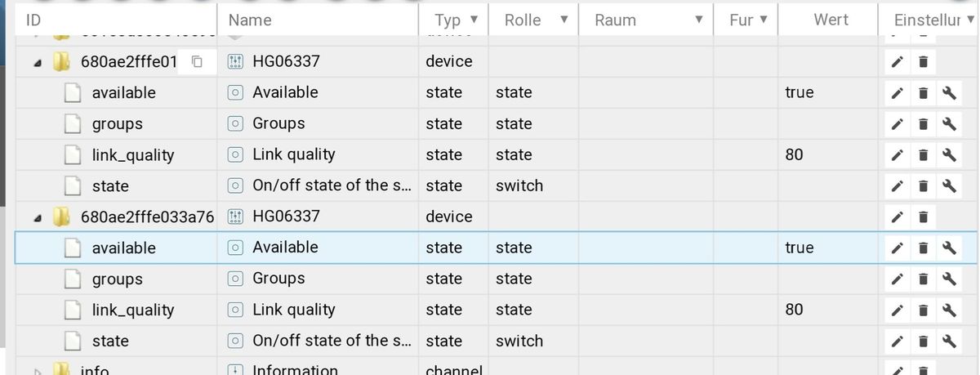Delete the device row with the copy icon
The height and width of the screenshot is (375, 980).
(923, 61)
